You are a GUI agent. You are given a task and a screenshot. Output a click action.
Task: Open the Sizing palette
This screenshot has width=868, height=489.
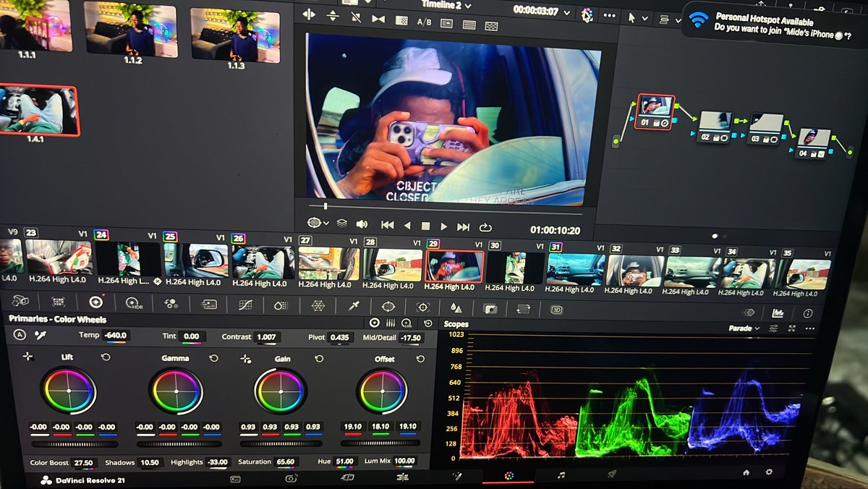coord(523,308)
